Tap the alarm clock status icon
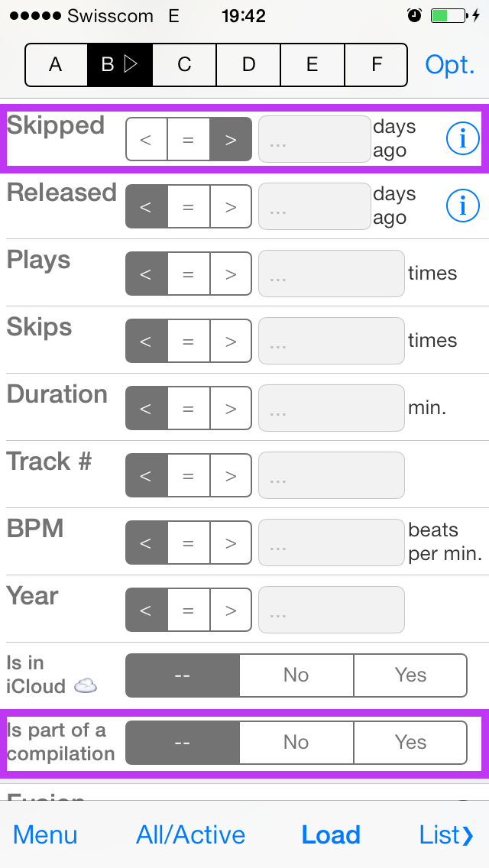The height and width of the screenshot is (868, 489). 414,15
